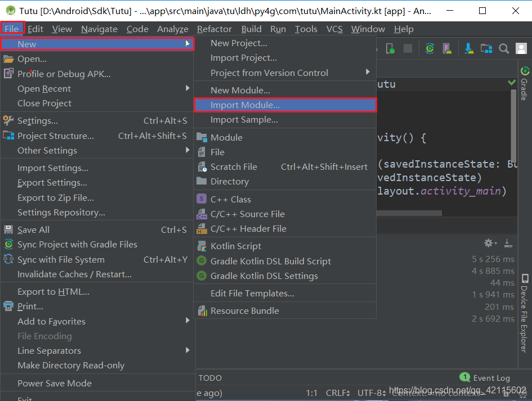532x401 pixels.
Task: Choose Directory in the New submenu
Action: click(285, 181)
